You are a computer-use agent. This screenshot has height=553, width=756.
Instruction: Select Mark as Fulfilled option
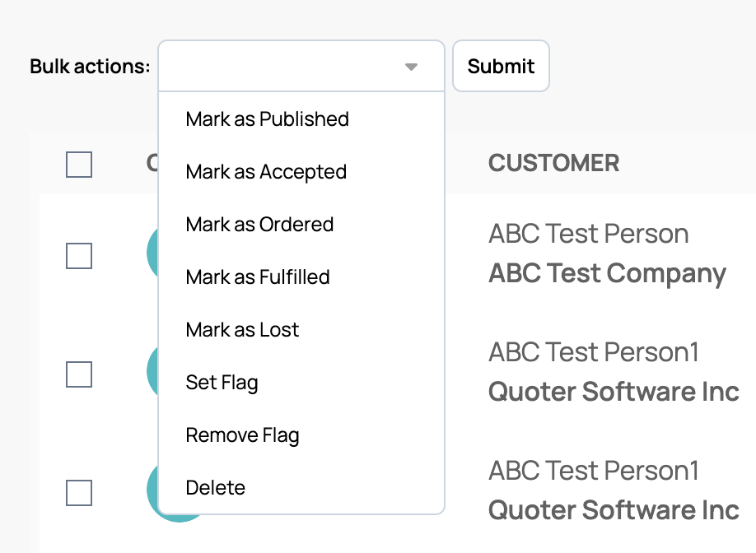[258, 277]
